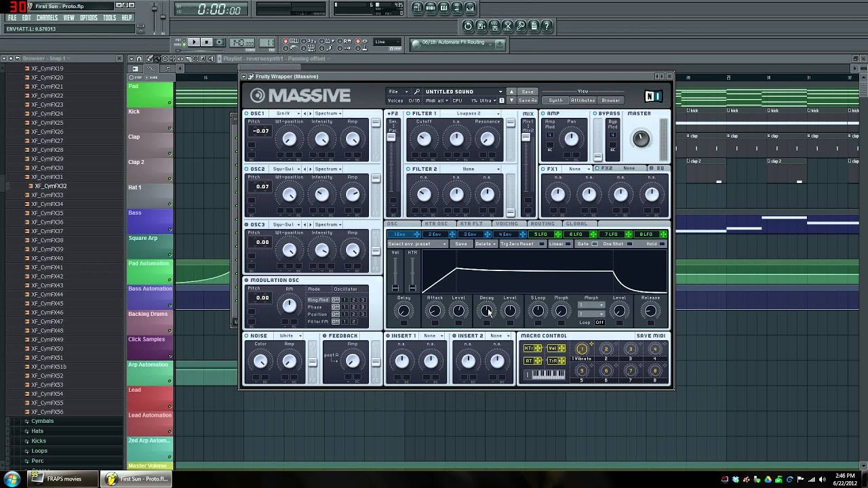Screen dimensions: 868x488
Task: Click the 1 Env modulation crosshair handle
Action: click(416, 235)
